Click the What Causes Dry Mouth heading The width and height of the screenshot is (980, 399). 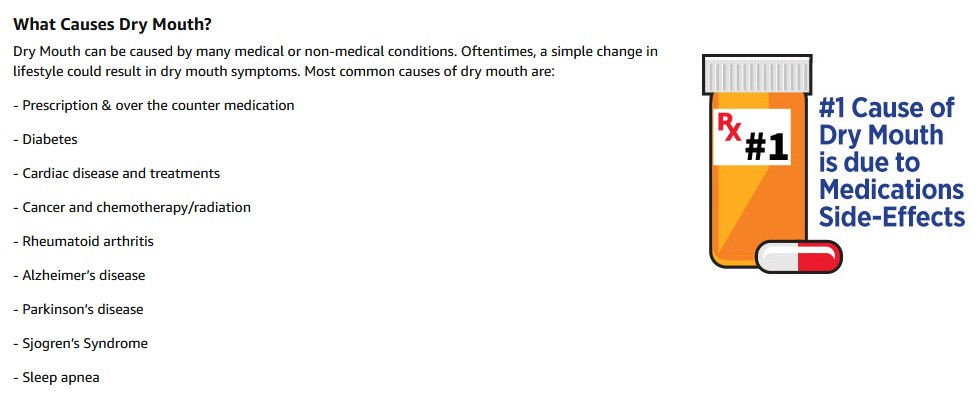coord(112,25)
